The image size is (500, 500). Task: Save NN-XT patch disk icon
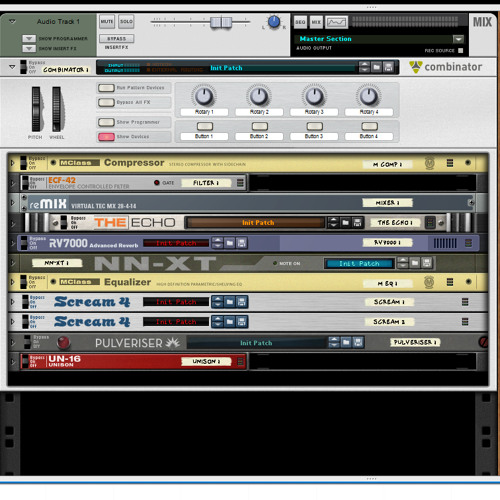point(427,263)
